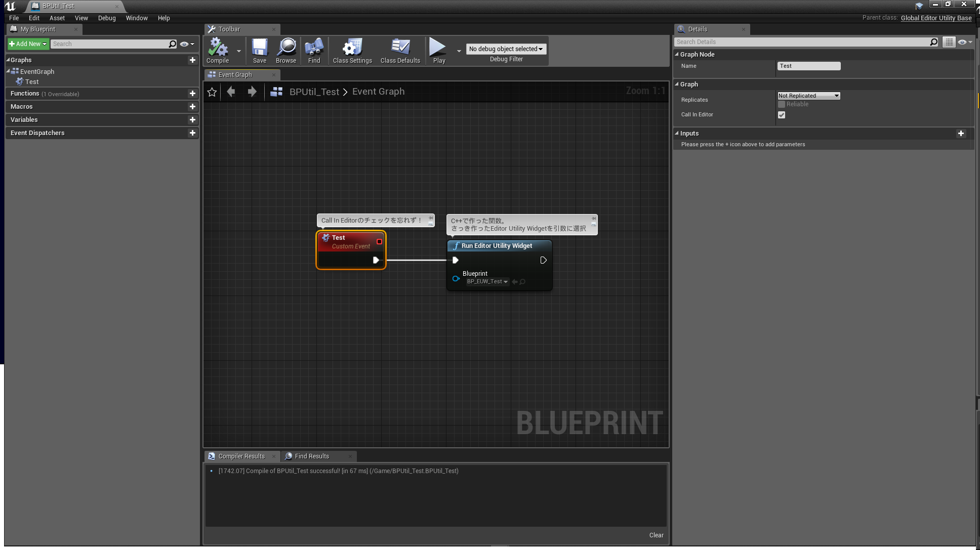Compile the blueprint with the Compile icon
This screenshot has height=550, width=980.
[x=218, y=50]
